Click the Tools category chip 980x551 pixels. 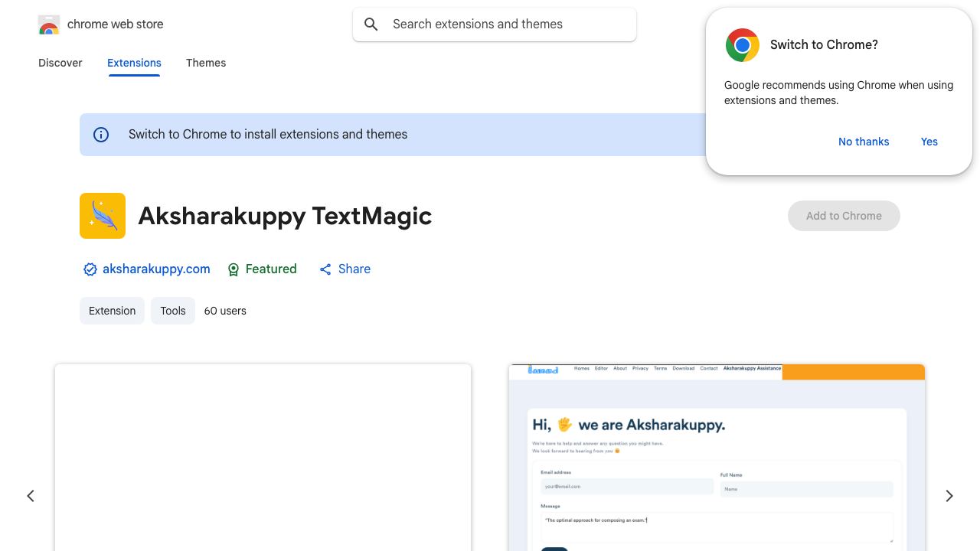coord(173,311)
